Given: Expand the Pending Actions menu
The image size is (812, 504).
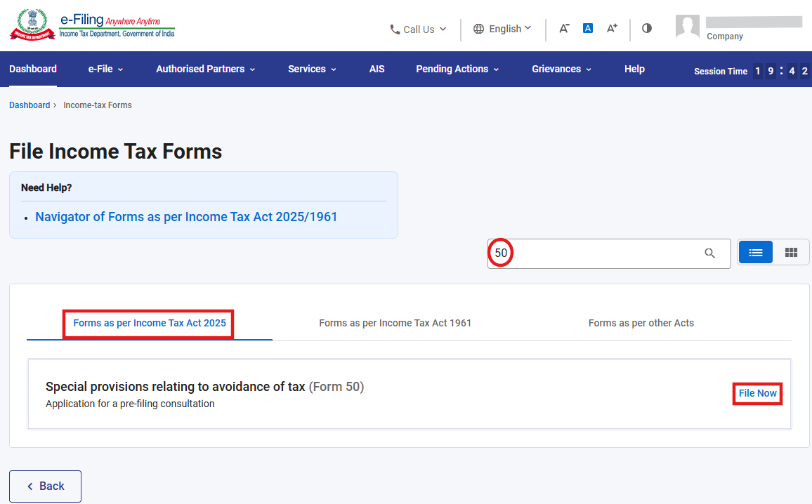Looking at the screenshot, I should click(457, 69).
